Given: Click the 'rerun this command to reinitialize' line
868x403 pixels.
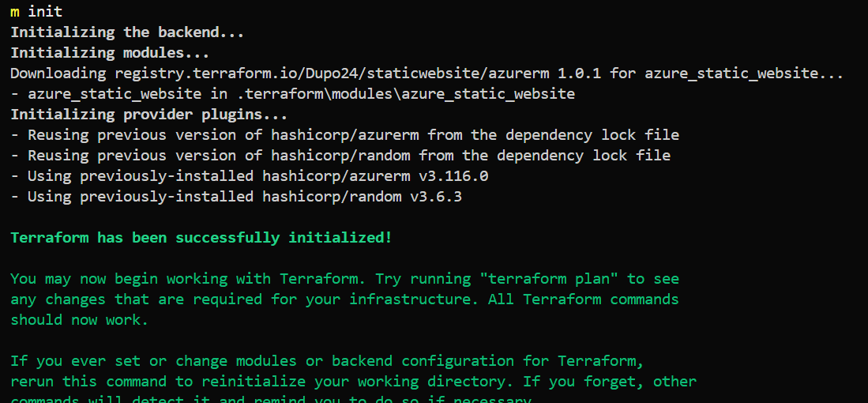Looking at the screenshot, I should pyautogui.click(x=354, y=382).
